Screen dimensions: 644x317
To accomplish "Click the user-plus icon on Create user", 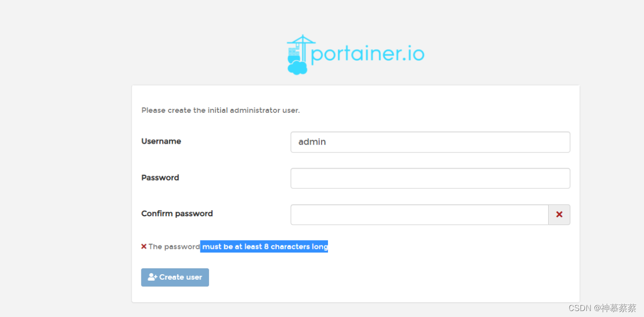I will [x=152, y=277].
